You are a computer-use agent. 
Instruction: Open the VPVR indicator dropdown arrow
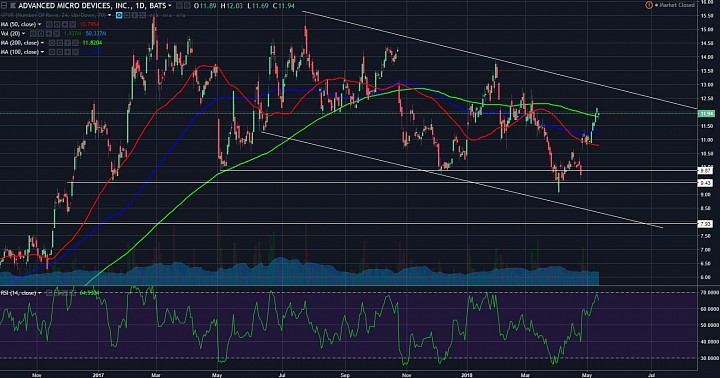pos(109,15)
